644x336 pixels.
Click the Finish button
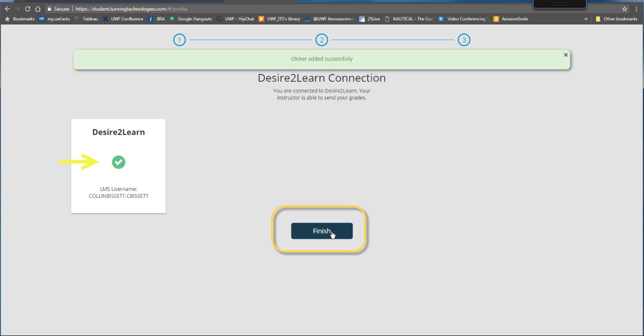(x=322, y=231)
